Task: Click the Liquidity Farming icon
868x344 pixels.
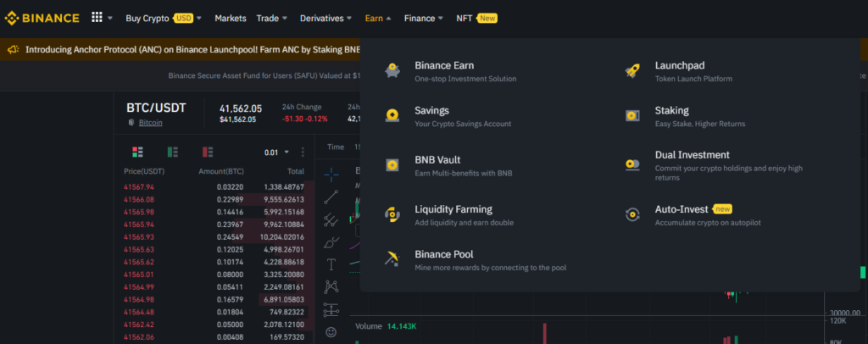Action: tap(392, 214)
